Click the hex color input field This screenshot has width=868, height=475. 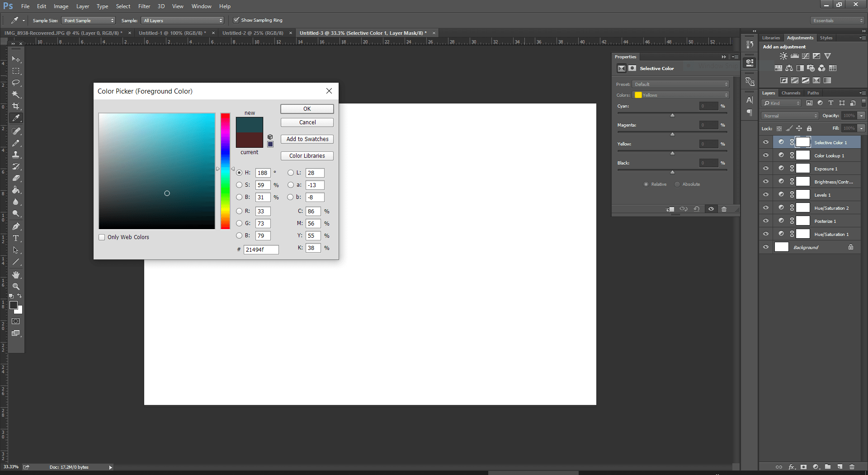pyautogui.click(x=261, y=249)
